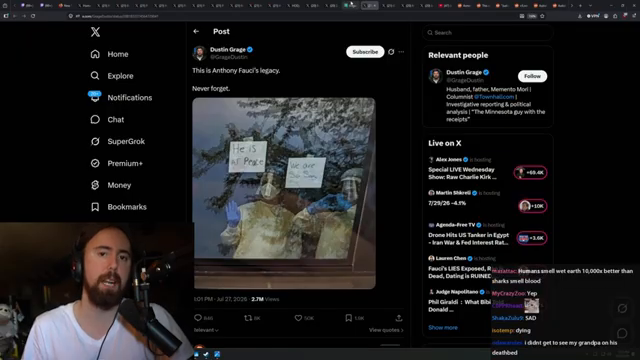Image resolution: width=640 pixels, height=360 pixels.
Task: Click browser reload button
Action: coord(33,16)
